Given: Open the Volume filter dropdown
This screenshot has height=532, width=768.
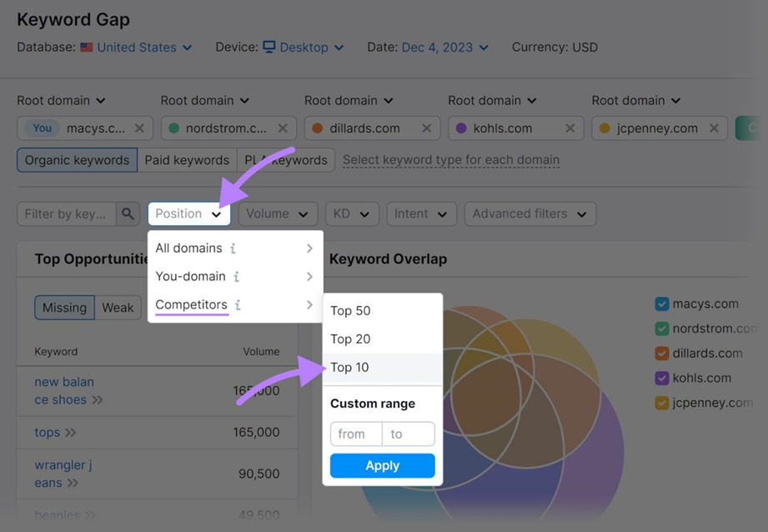Looking at the screenshot, I should tap(278, 214).
